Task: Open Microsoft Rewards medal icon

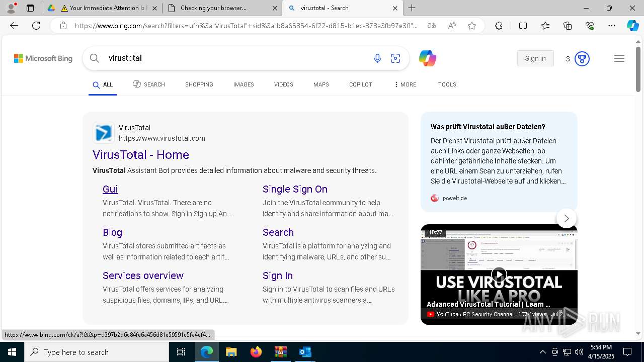Action: tap(582, 59)
